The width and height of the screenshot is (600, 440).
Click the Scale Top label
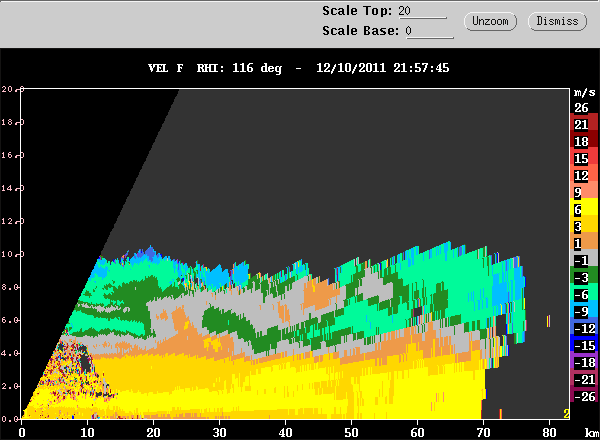click(357, 11)
